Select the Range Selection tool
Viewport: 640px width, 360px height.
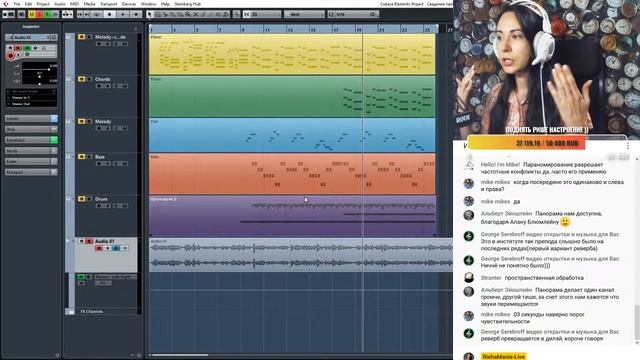point(158,14)
